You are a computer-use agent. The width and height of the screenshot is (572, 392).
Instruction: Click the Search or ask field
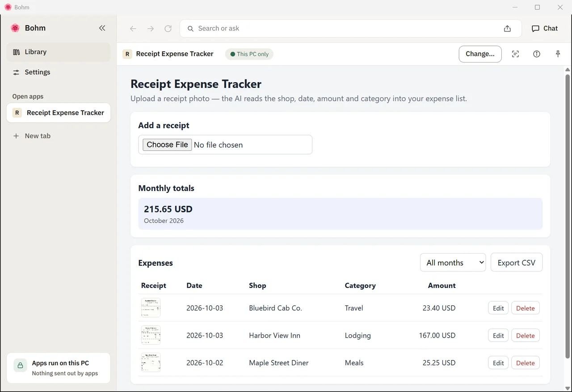[x=351, y=29]
